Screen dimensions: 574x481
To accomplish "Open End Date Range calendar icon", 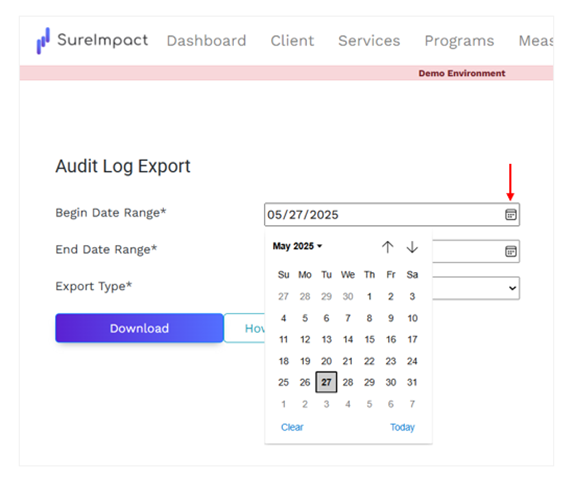I will (510, 251).
